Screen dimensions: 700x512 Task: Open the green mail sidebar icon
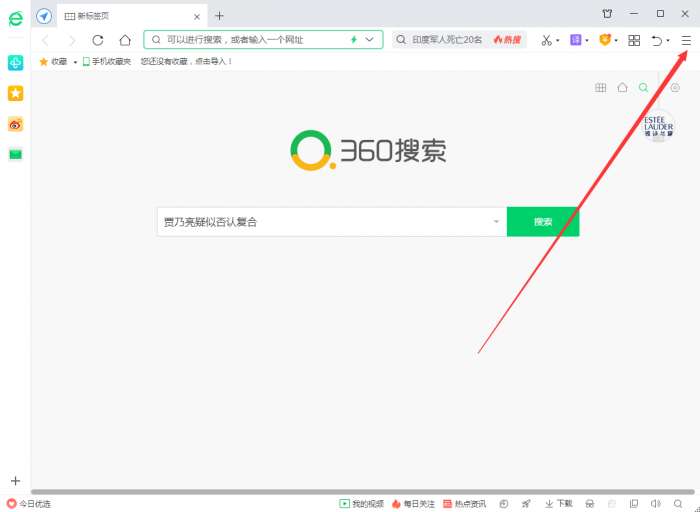click(16, 154)
